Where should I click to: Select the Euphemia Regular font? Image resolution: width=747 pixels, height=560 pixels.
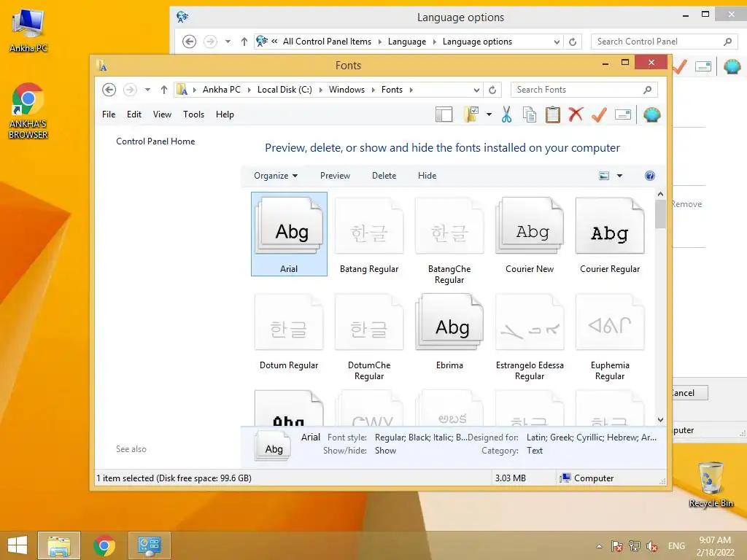pos(610,336)
